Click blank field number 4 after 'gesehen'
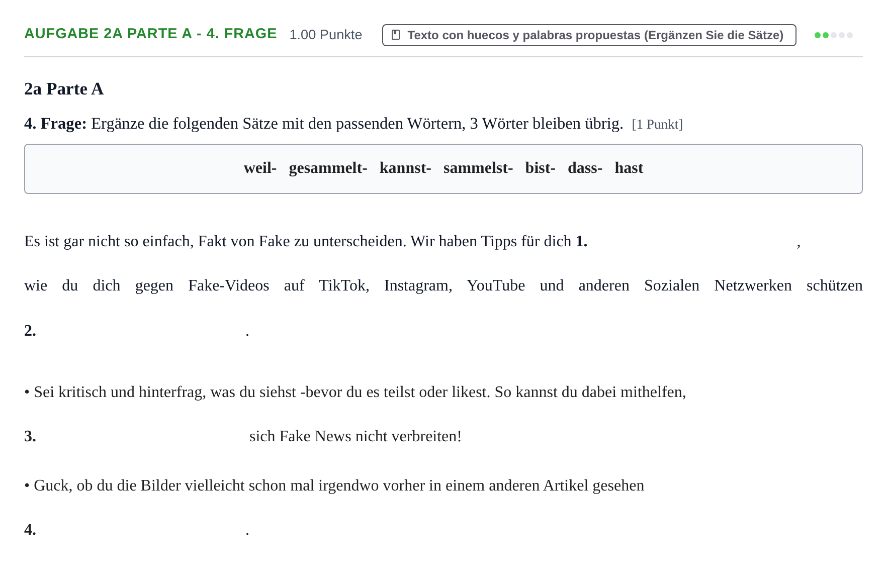The image size is (887, 588). point(141,530)
